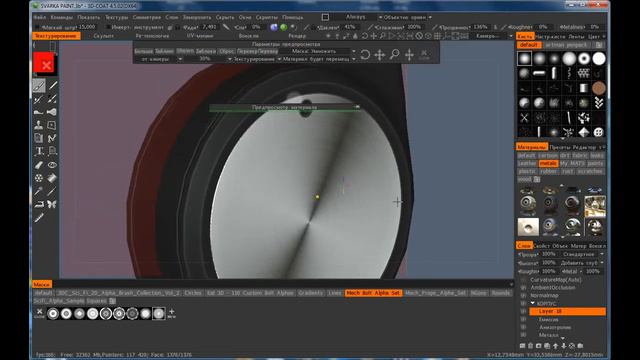Open the Текстурирование dropdown in preview panel

pyautogui.click(x=257, y=59)
